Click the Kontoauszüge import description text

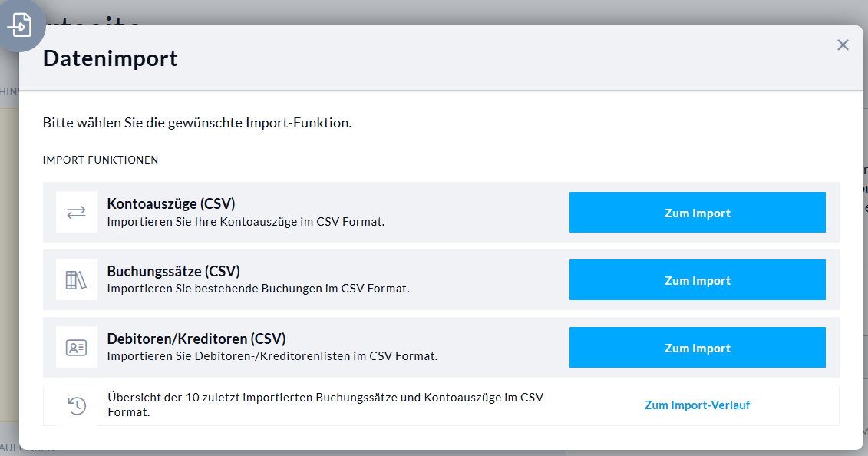point(246,222)
